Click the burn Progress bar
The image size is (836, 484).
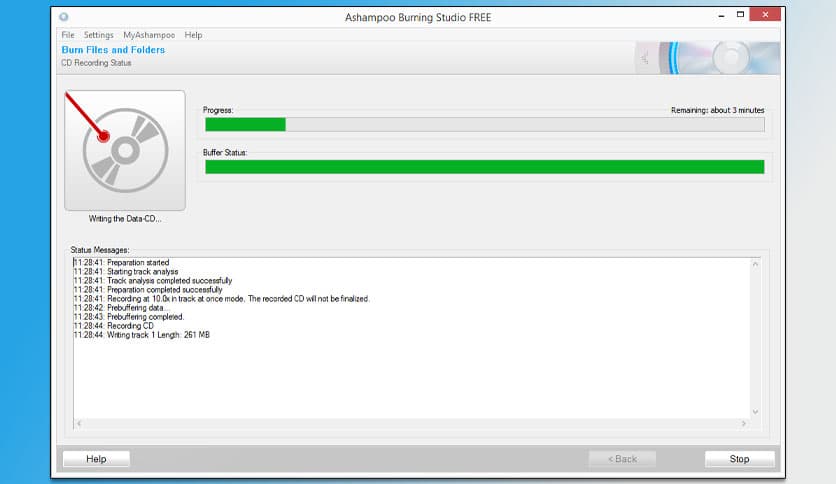tap(485, 125)
